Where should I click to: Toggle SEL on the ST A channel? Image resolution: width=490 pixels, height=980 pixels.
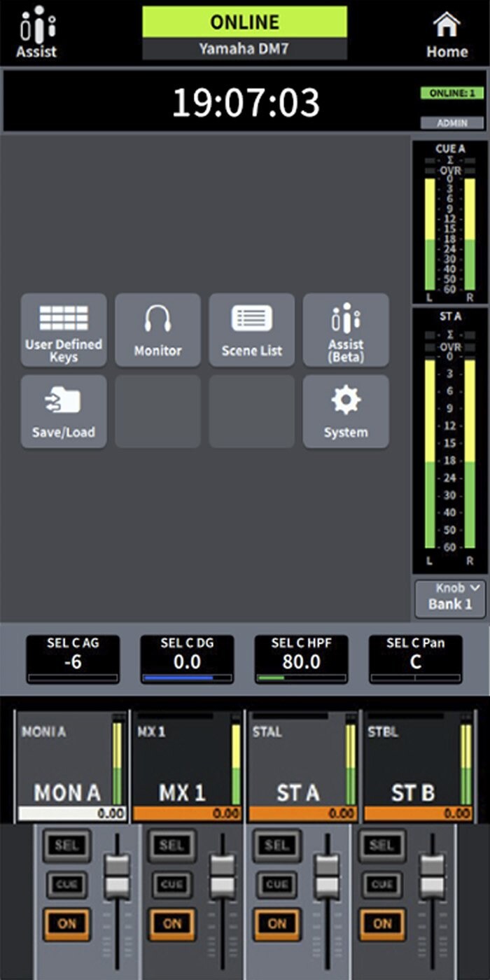point(277,846)
